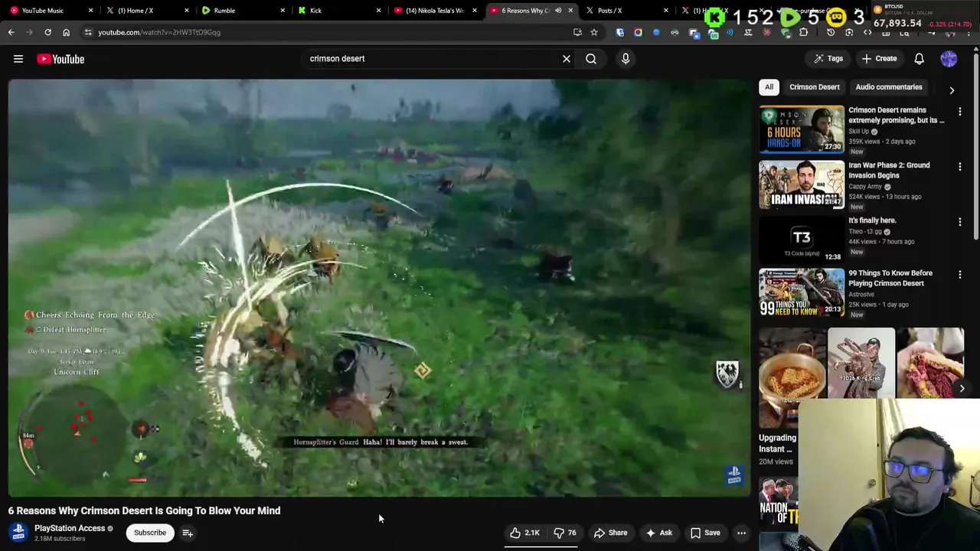Open the browser extensions puzzle icon
Screen dimensions: 980x551
(x=803, y=32)
